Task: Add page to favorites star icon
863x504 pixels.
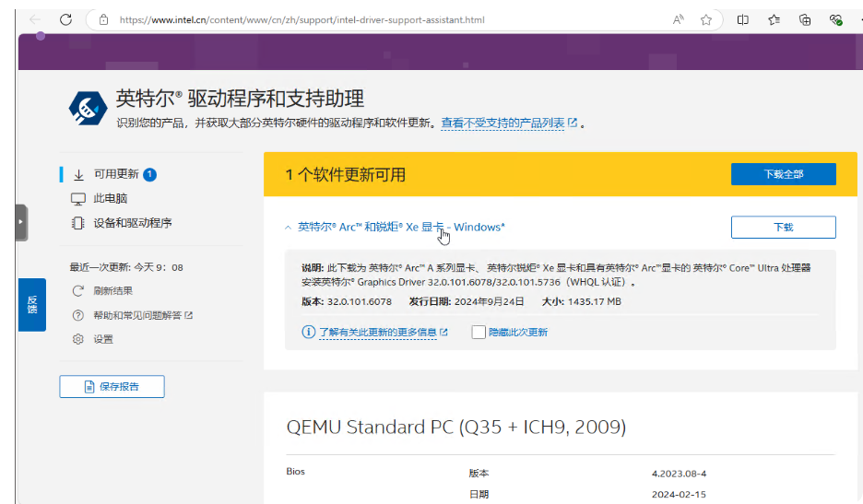Action: [706, 19]
